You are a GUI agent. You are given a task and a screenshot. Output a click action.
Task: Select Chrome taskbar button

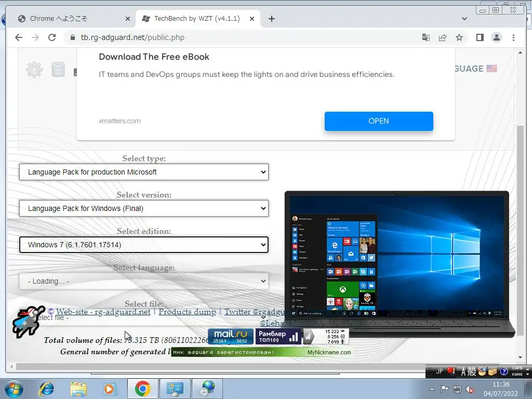142,389
